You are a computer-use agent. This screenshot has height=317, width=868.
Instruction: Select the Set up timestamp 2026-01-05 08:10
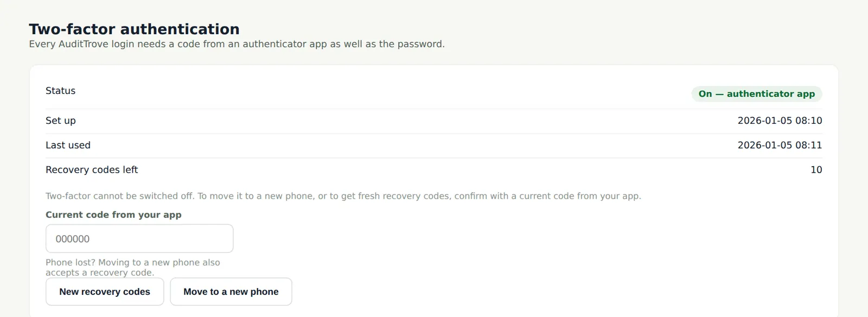(780, 121)
